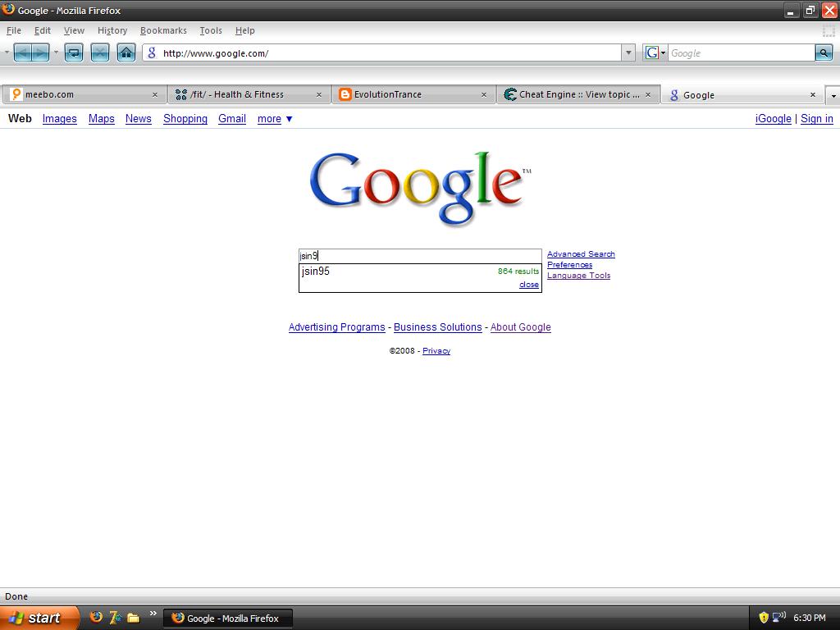Select the jsin95 search suggestion
This screenshot has width=840, height=630.
click(x=420, y=271)
